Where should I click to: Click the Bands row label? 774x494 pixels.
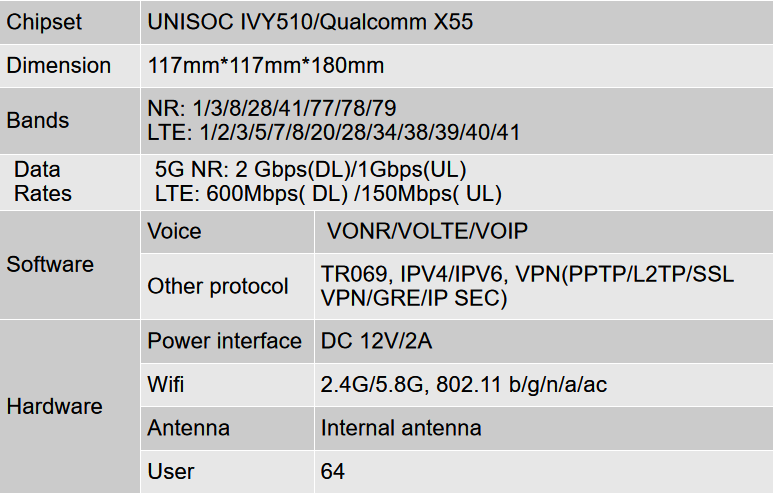(38, 120)
